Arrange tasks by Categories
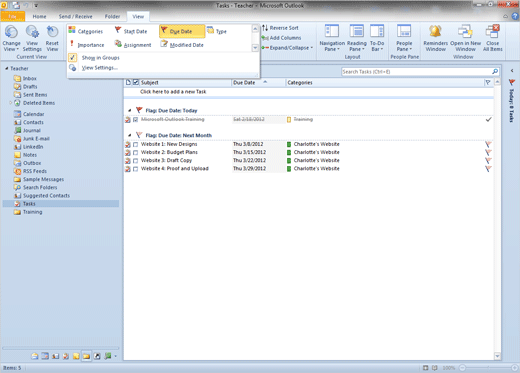 (86, 31)
